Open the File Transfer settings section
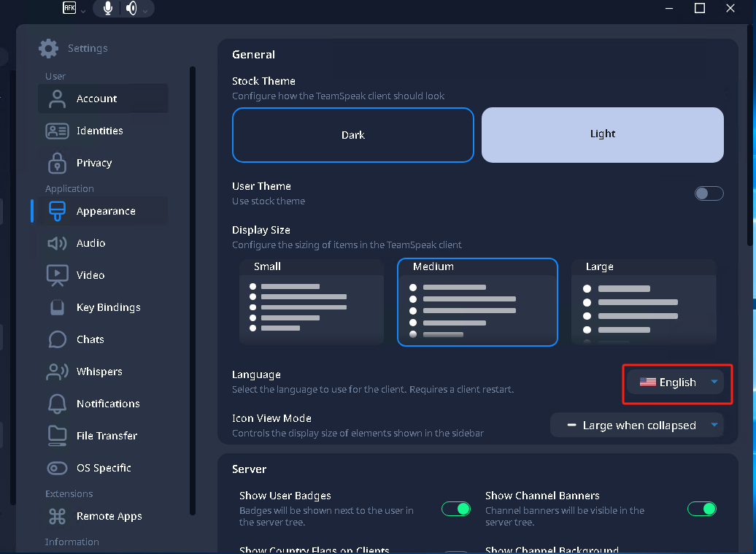 click(107, 436)
